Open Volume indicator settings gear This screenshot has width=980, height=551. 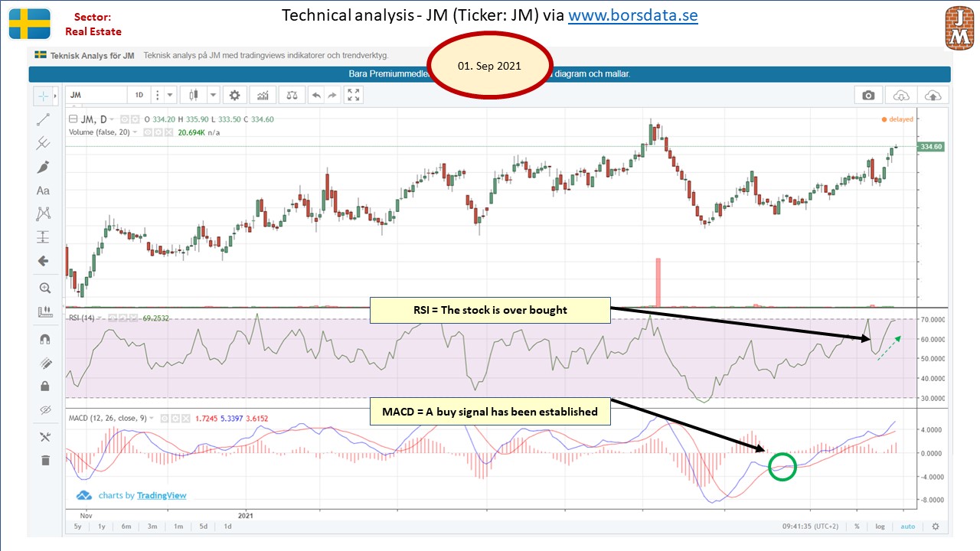[x=158, y=132]
